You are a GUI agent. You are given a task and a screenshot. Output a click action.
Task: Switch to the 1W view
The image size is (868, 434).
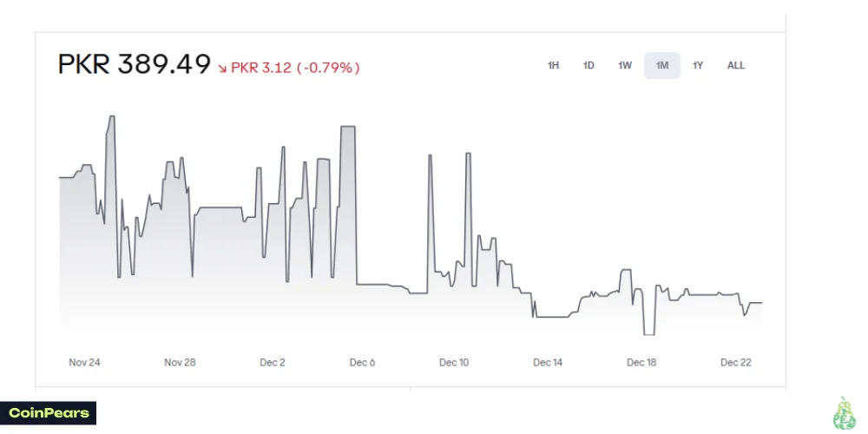[625, 66]
